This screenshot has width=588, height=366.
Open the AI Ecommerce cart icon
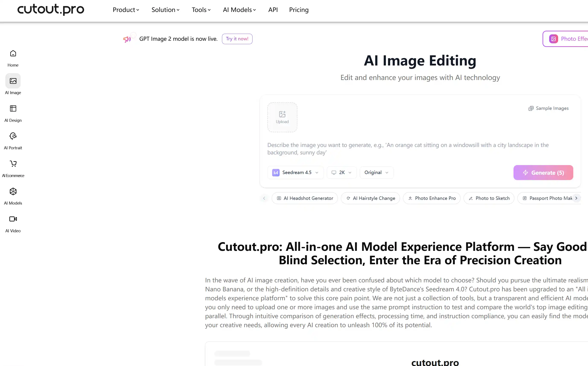click(13, 164)
